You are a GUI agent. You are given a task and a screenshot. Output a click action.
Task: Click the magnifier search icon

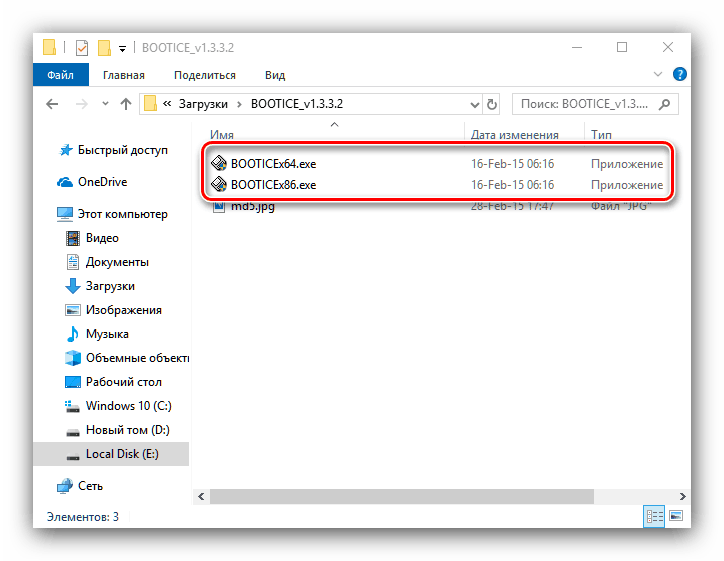pos(664,104)
